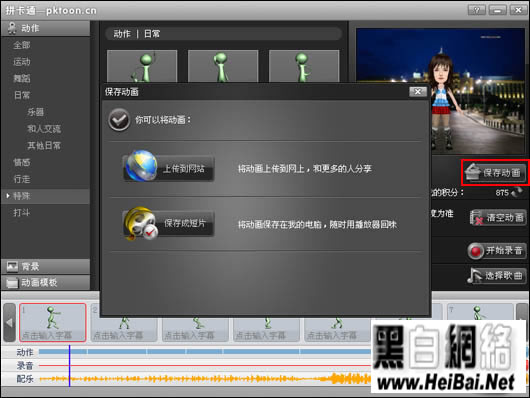Screen dimensions: 530x398
Task: Select 乐器 subcategory
Action: tap(35, 112)
